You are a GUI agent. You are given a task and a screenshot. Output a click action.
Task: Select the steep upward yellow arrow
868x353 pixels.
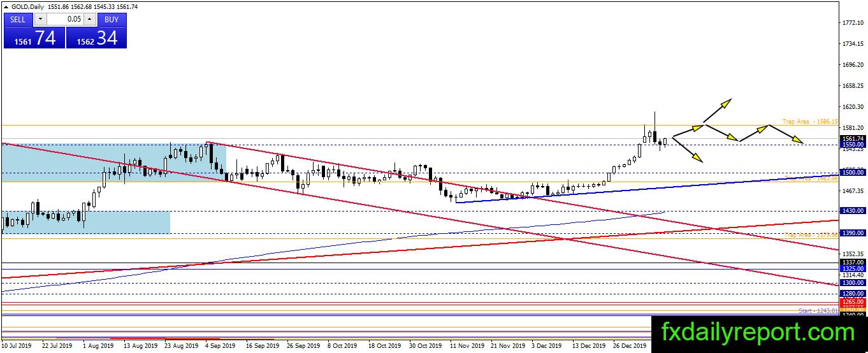click(x=718, y=110)
